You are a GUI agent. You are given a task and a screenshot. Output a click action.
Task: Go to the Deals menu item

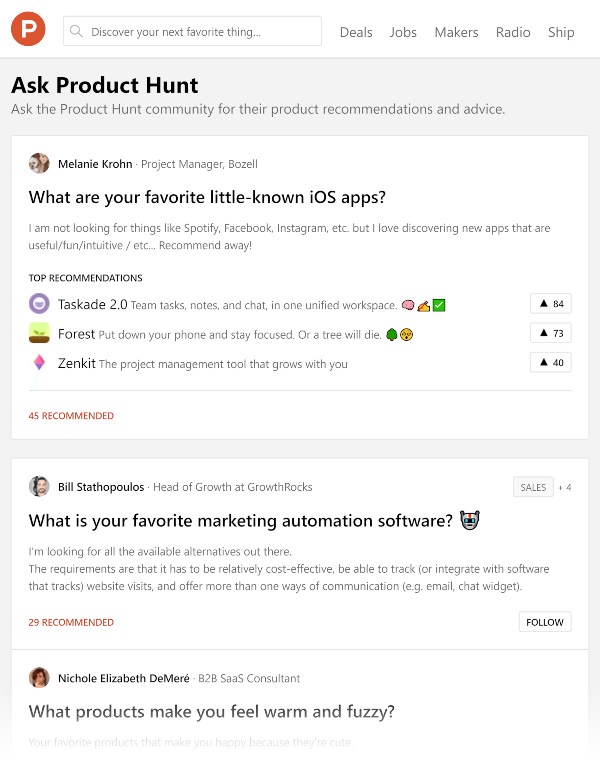(x=356, y=32)
